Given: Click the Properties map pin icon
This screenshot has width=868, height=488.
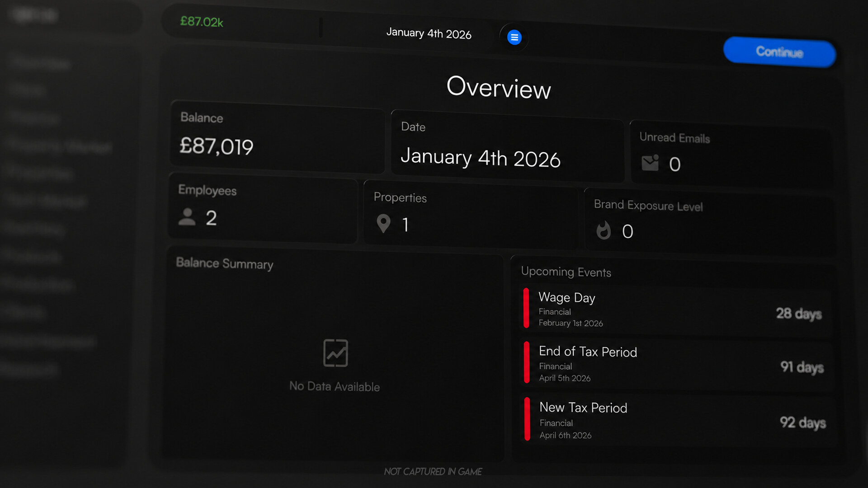Looking at the screenshot, I should pyautogui.click(x=383, y=223).
